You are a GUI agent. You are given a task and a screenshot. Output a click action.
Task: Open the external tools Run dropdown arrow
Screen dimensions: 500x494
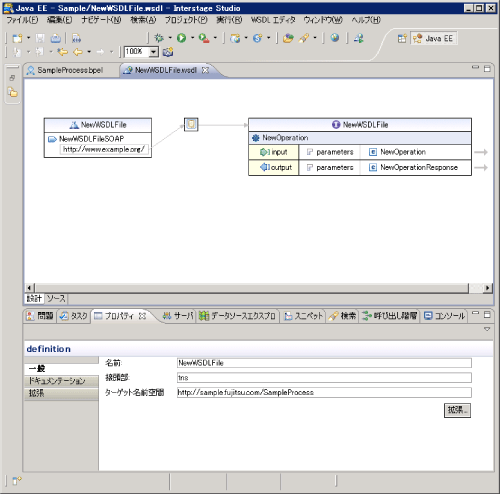pos(215,38)
